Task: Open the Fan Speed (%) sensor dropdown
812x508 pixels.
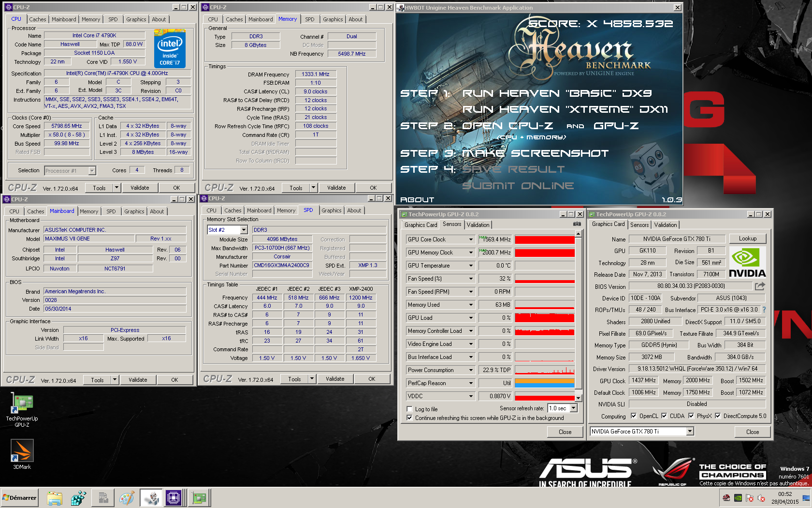Action: coord(471,279)
